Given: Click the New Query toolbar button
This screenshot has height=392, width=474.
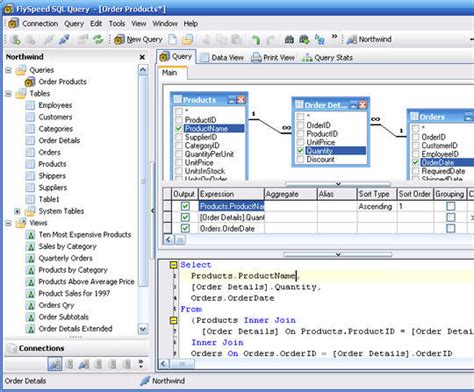Looking at the screenshot, I should (138, 40).
